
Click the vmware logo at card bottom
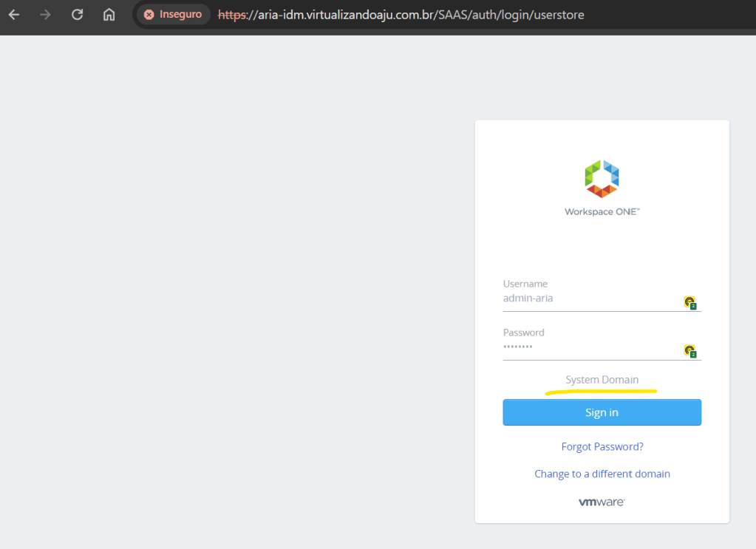[x=602, y=502]
